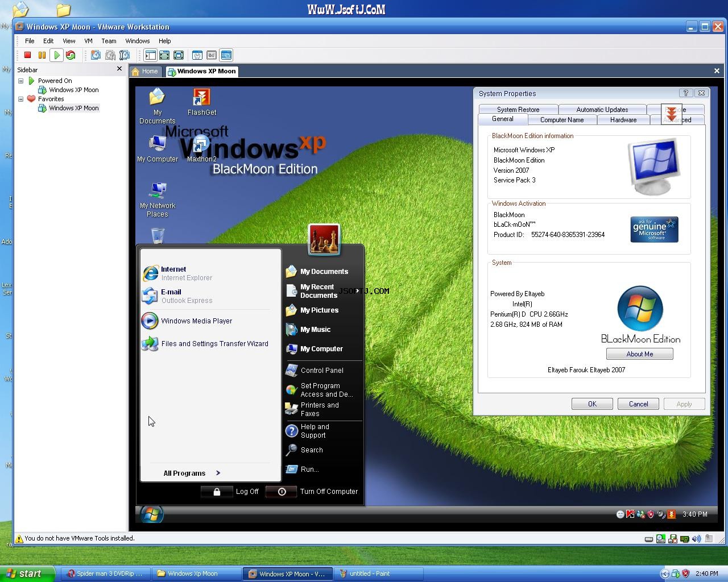
Task: Open the Maxthon2 desktop shortcut
Action: [x=201, y=149]
